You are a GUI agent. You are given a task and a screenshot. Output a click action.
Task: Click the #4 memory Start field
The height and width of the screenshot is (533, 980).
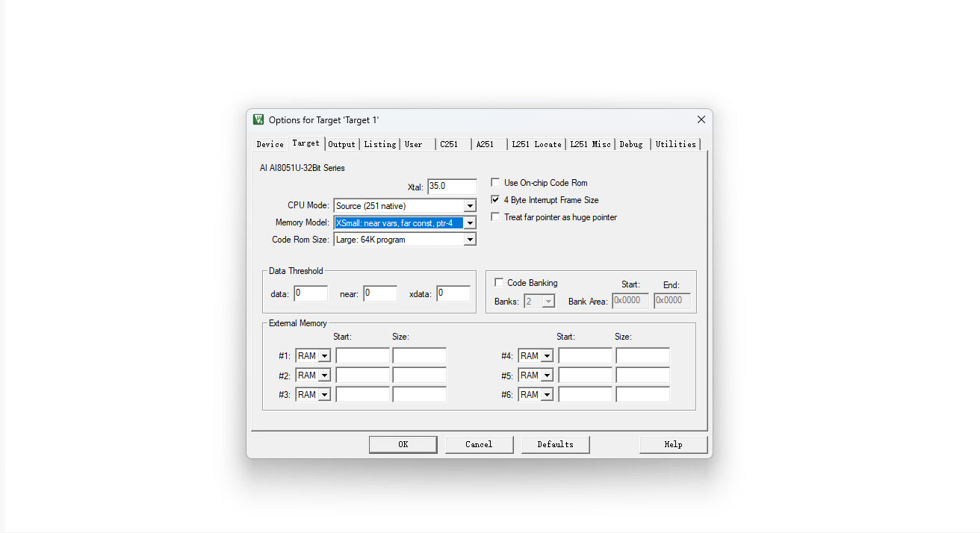pyautogui.click(x=585, y=356)
